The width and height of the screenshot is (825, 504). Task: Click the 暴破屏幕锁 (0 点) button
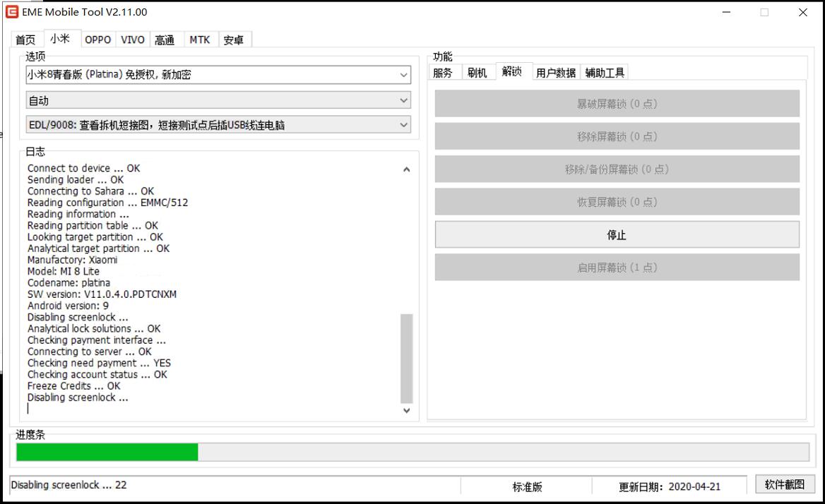[x=617, y=104]
